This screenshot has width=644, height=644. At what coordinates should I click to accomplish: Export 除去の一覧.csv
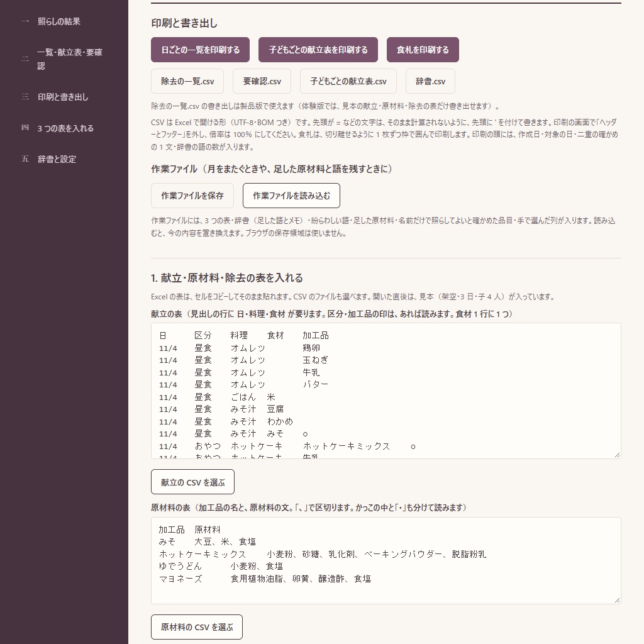tap(187, 81)
